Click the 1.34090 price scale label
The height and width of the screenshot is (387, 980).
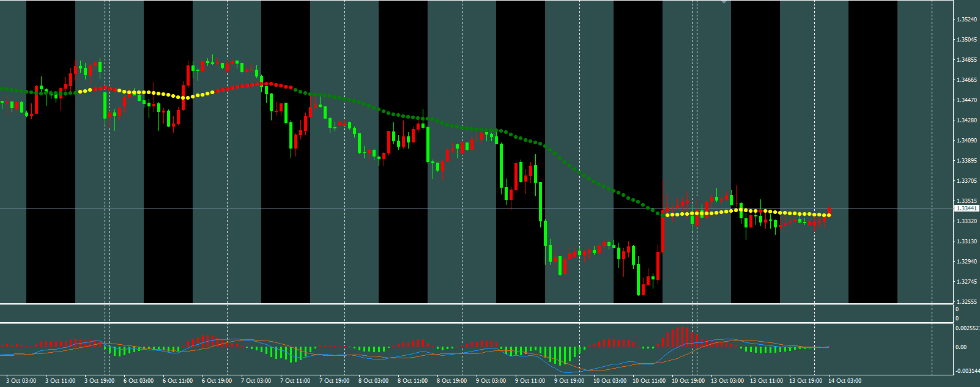click(966, 141)
